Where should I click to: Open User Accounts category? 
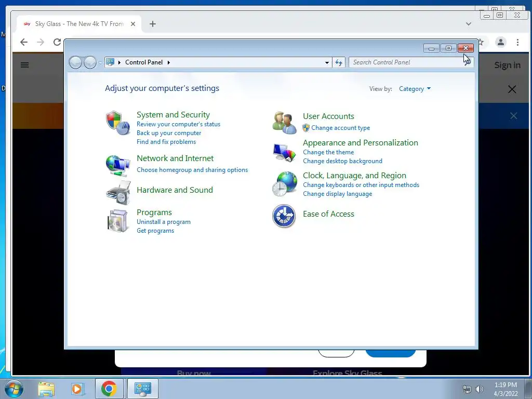(328, 116)
